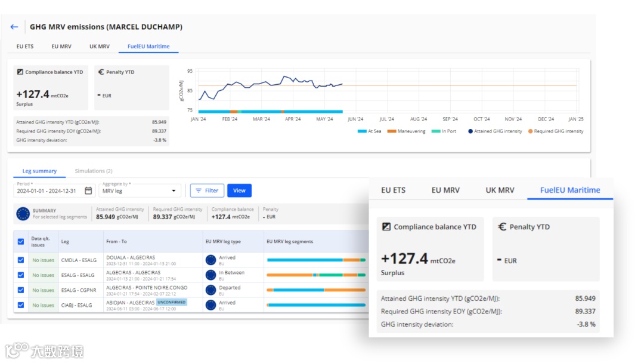Click the 85.949 attained intensity value in the popup
Screen dimensions: 644x363
point(586,299)
